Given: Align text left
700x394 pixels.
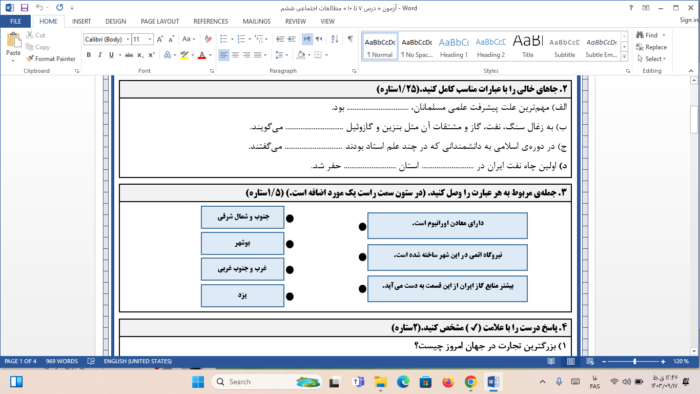Looking at the screenshot, I should coord(224,55).
